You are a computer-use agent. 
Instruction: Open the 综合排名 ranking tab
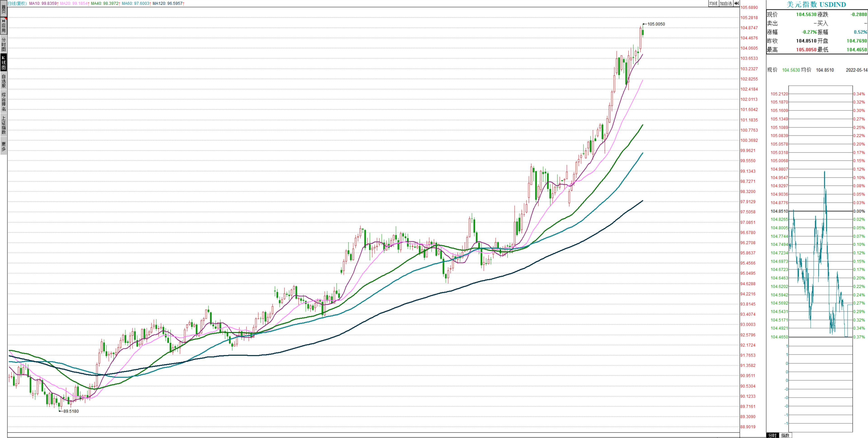point(3,102)
